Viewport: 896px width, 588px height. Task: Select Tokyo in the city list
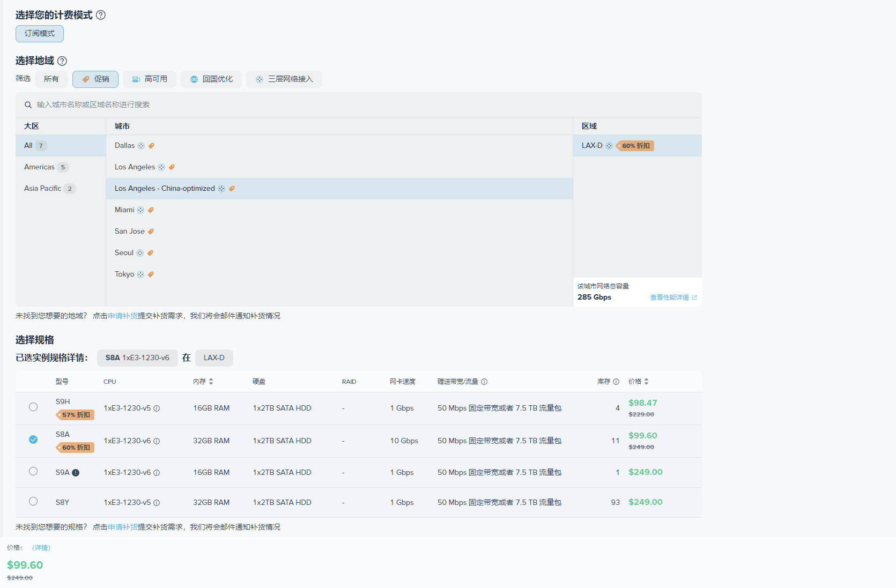[x=124, y=274]
